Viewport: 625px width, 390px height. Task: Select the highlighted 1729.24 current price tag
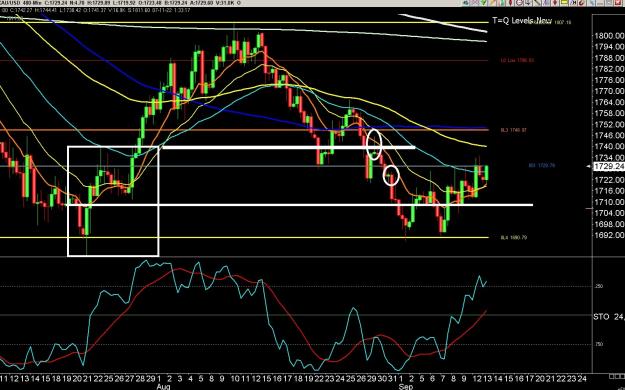click(x=609, y=166)
